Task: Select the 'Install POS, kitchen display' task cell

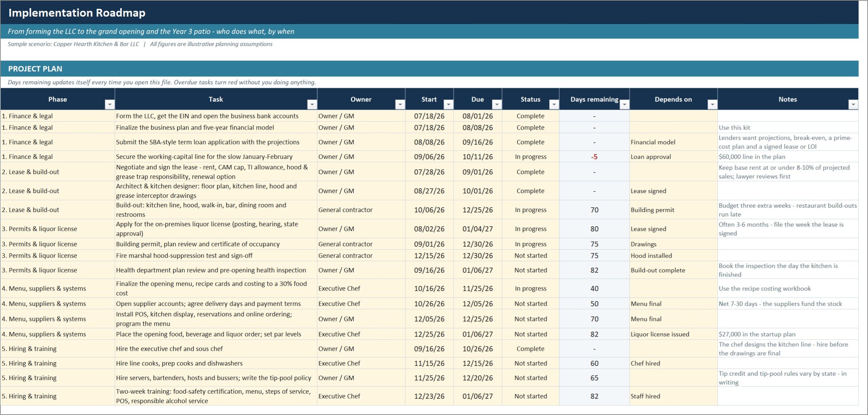Action: [216, 319]
